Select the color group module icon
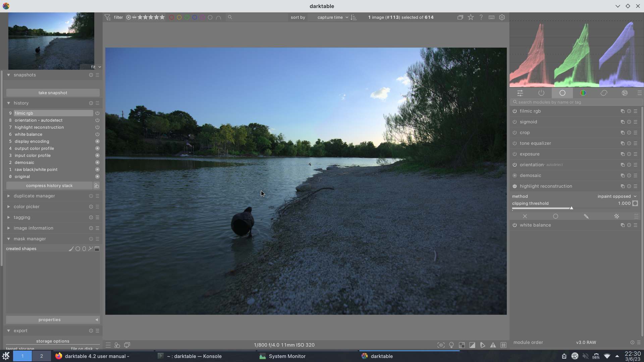The width and height of the screenshot is (644, 362). pos(584,93)
